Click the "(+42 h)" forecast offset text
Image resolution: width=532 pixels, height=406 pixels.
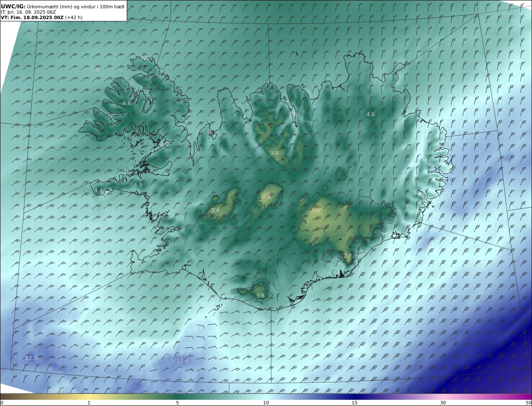coord(74,17)
